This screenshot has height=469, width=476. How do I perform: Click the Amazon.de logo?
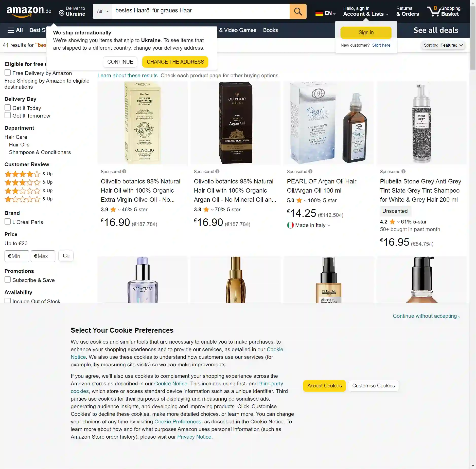(x=29, y=11)
